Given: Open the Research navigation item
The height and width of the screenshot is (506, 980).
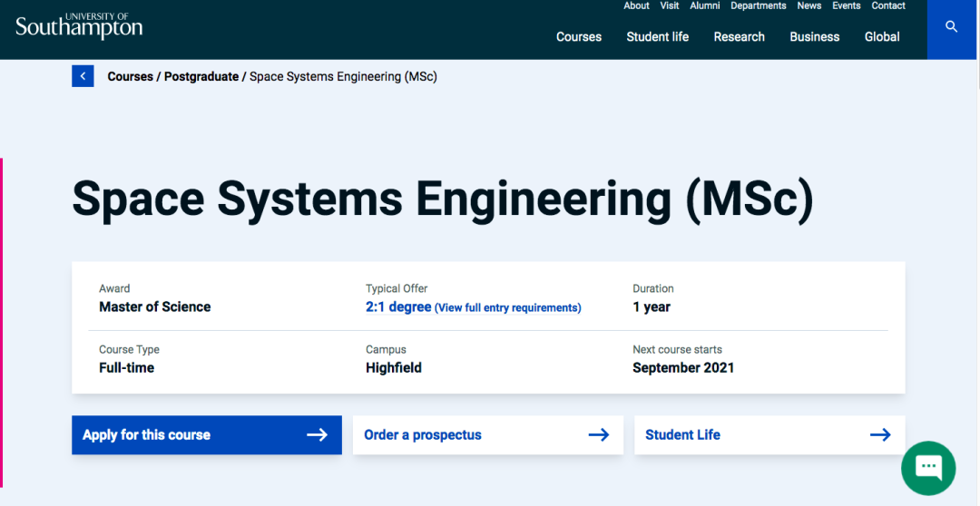Looking at the screenshot, I should (740, 37).
